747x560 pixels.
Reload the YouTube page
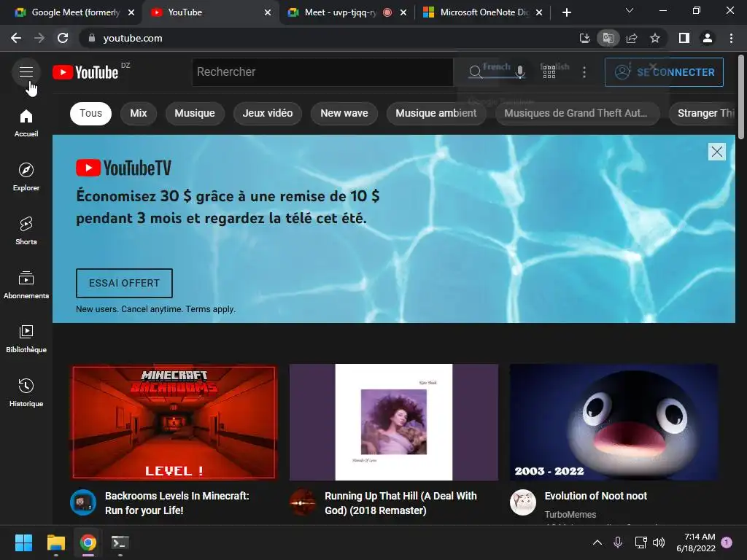point(63,38)
